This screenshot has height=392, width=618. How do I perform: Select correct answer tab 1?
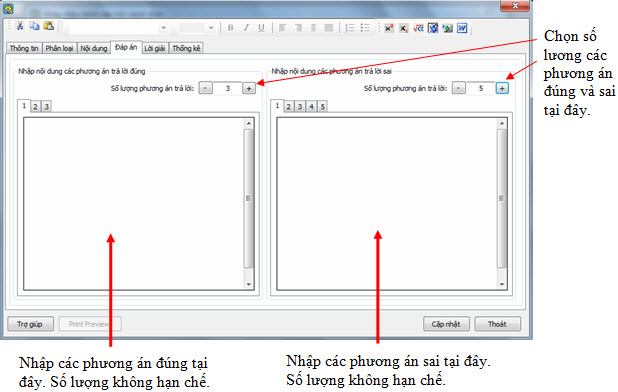tap(24, 106)
